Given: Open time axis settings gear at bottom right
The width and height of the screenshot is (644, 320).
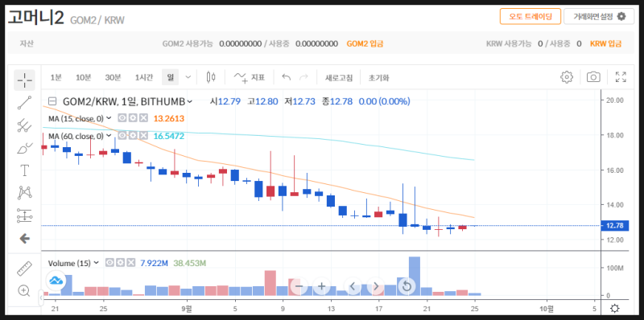Looking at the screenshot, I should (615, 309).
